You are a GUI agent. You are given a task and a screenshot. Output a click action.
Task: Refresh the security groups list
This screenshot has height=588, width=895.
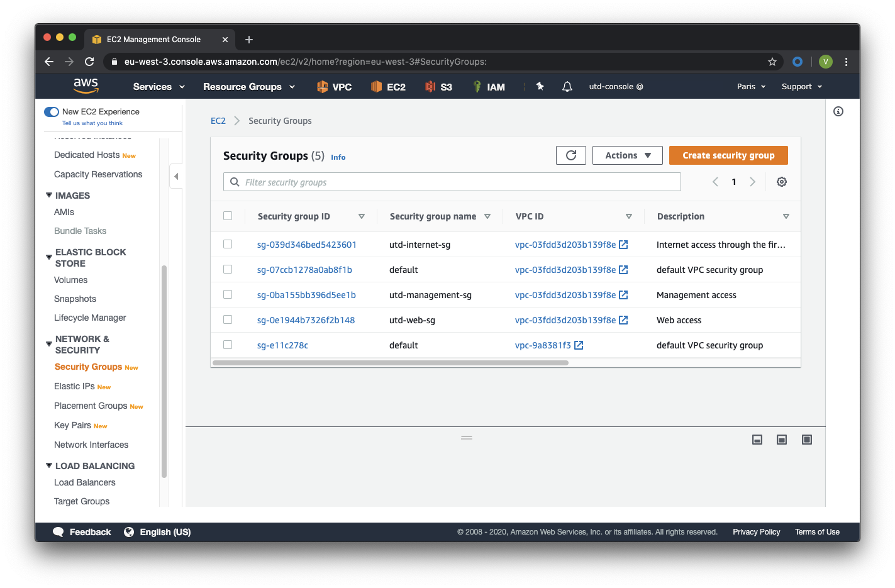(x=571, y=155)
